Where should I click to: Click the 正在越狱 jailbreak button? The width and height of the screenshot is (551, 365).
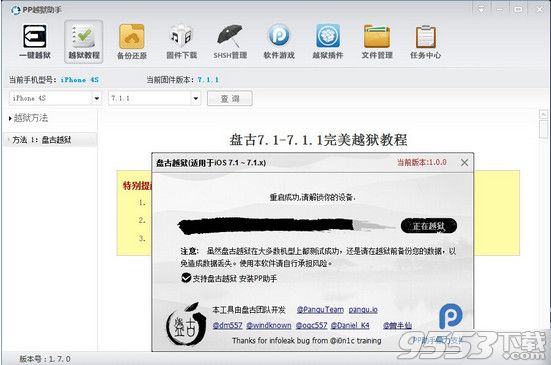coord(429,226)
